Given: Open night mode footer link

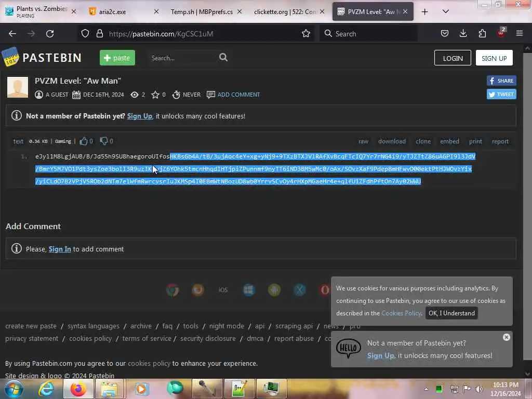Looking at the screenshot, I should (x=227, y=326).
